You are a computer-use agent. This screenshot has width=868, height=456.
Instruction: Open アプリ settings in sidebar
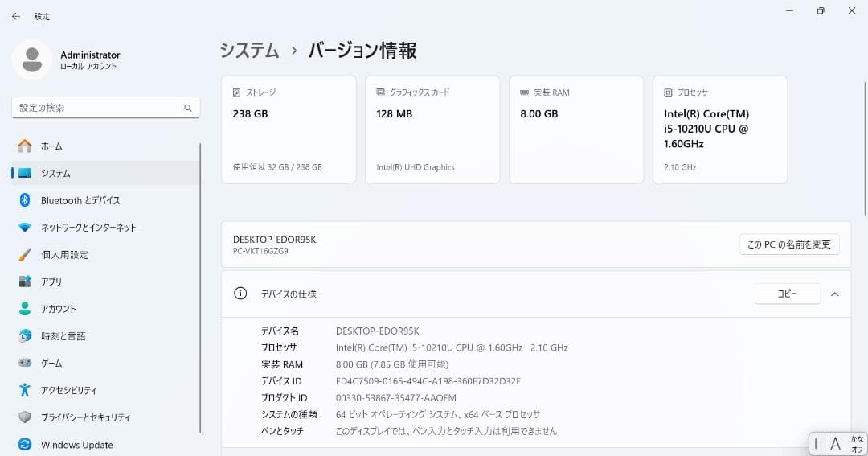tap(106, 281)
